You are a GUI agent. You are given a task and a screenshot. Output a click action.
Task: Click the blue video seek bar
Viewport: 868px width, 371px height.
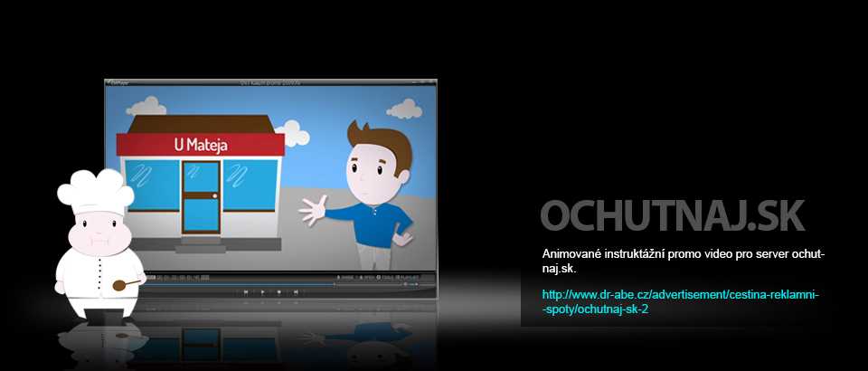tap(238, 285)
